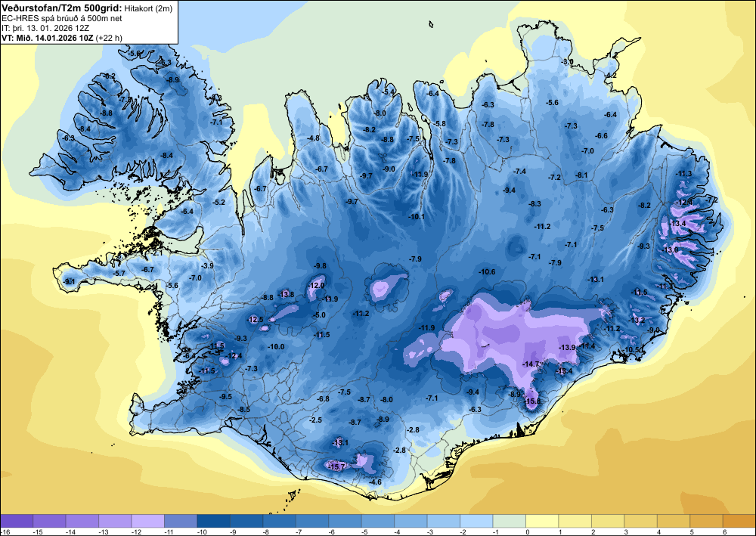This screenshot has height=536, width=756.
Task: Click the -6.8 temperature label
Action: click(323, 399)
